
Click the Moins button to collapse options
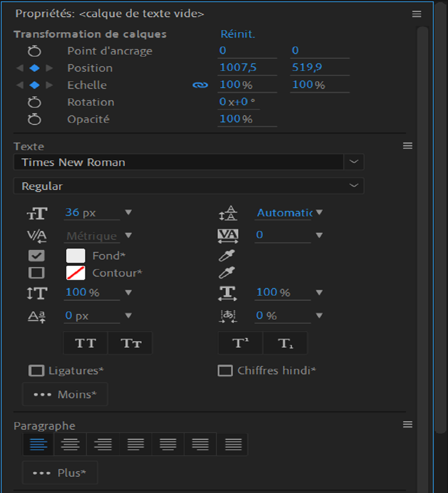tap(65, 394)
